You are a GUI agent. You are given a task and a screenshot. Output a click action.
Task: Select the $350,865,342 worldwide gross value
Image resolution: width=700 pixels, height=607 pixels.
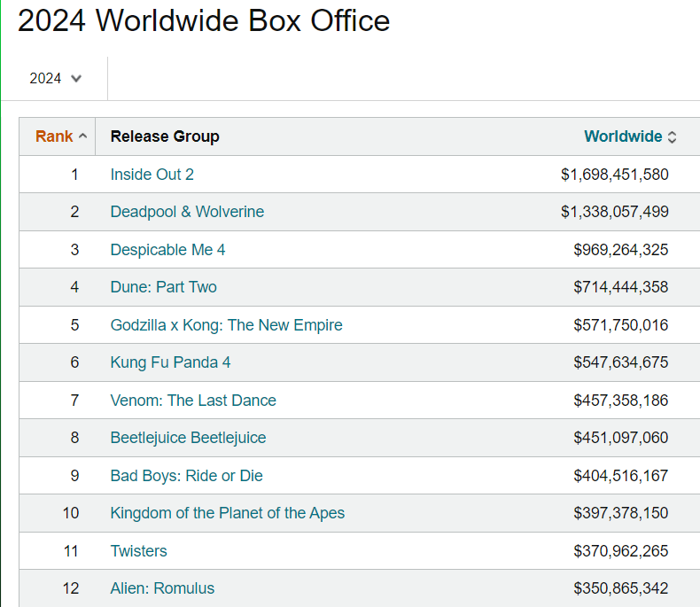pyautogui.click(x=621, y=588)
